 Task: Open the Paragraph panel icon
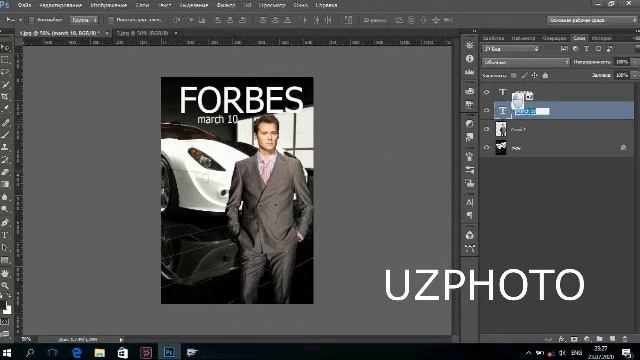[470, 215]
